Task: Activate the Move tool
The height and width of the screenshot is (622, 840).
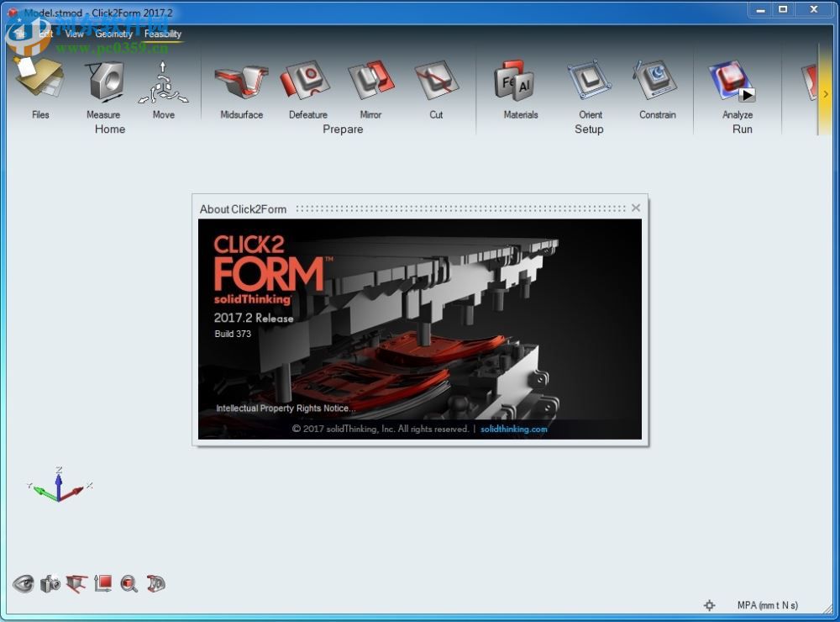Action: point(164,82)
